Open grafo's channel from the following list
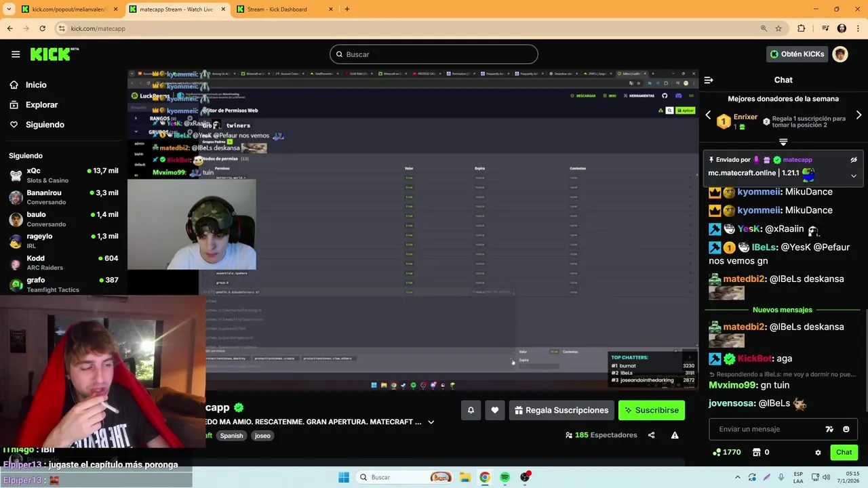The width and height of the screenshot is (868, 488). coord(64,284)
